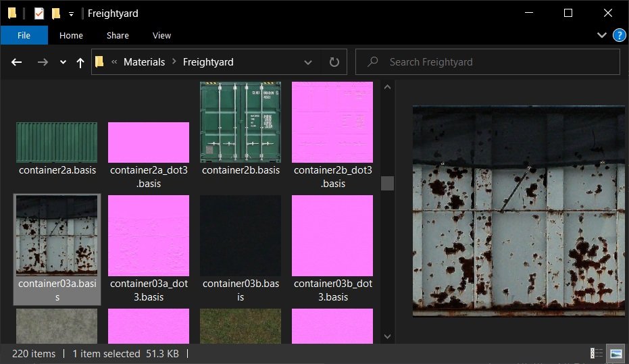Click the Forward navigation arrow
Screen dimensions: 629x364
[42, 62]
